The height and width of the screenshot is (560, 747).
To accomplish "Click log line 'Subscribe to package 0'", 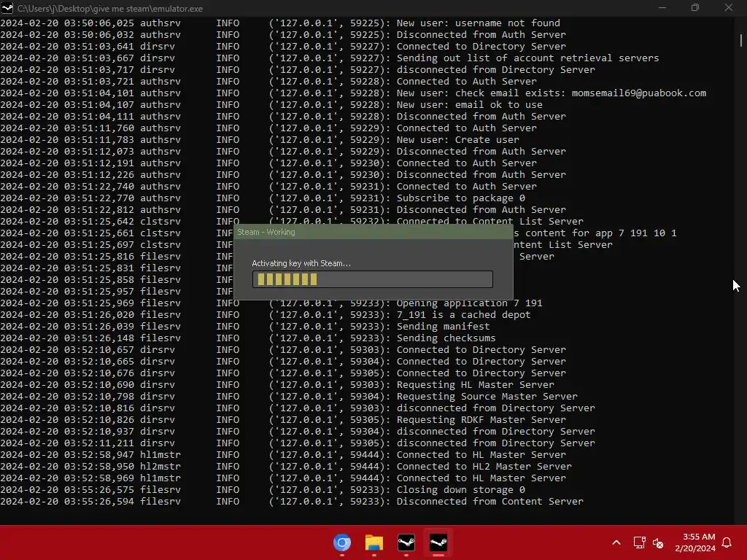I will [x=461, y=198].
